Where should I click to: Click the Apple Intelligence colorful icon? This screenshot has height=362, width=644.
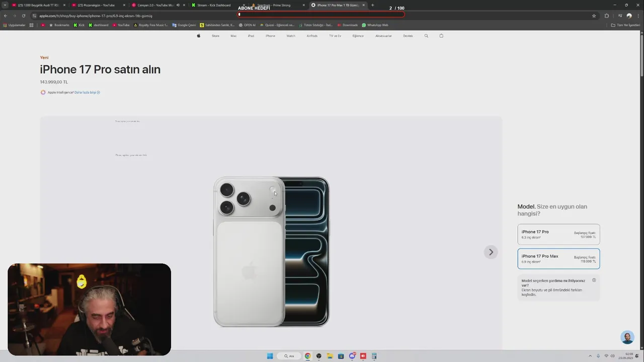tap(43, 93)
